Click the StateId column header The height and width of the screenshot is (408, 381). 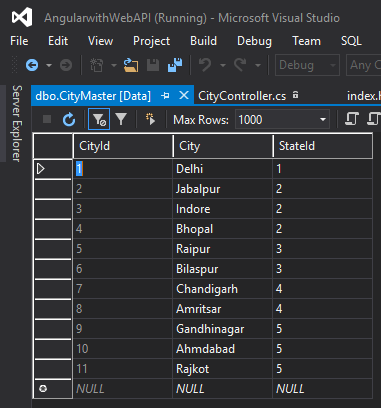(x=323, y=146)
